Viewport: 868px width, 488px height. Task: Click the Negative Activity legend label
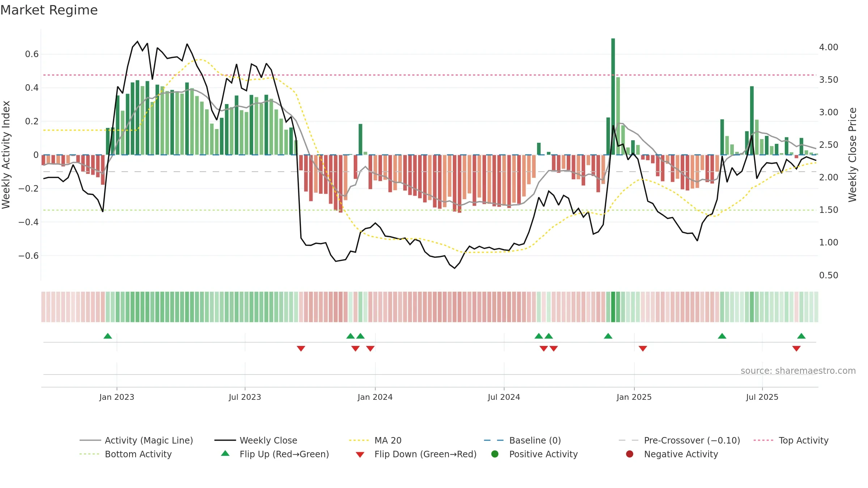tap(681, 454)
